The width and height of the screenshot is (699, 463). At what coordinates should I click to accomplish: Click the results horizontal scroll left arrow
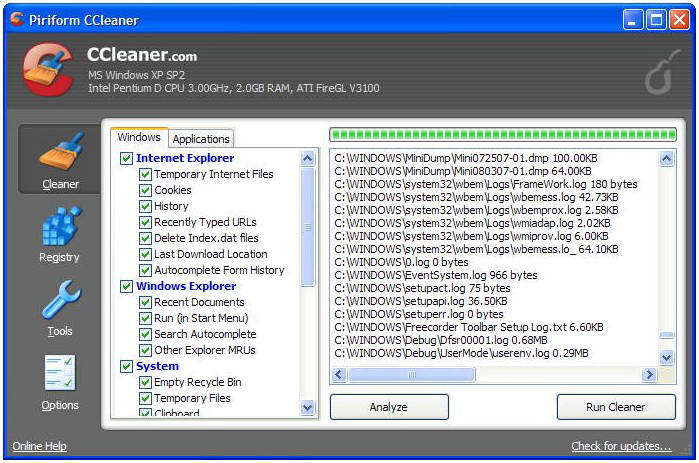coord(339,374)
